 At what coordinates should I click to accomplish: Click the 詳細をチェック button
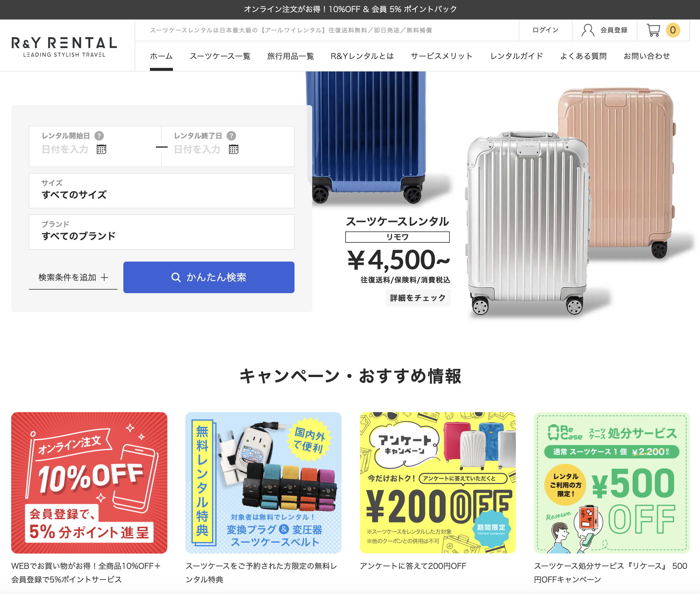click(418, 298)
